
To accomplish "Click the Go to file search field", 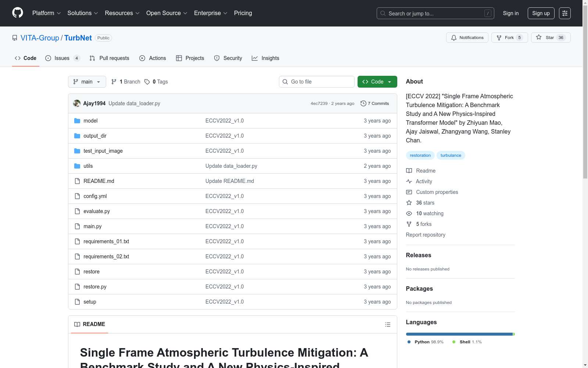I will [x=317, y=82].
